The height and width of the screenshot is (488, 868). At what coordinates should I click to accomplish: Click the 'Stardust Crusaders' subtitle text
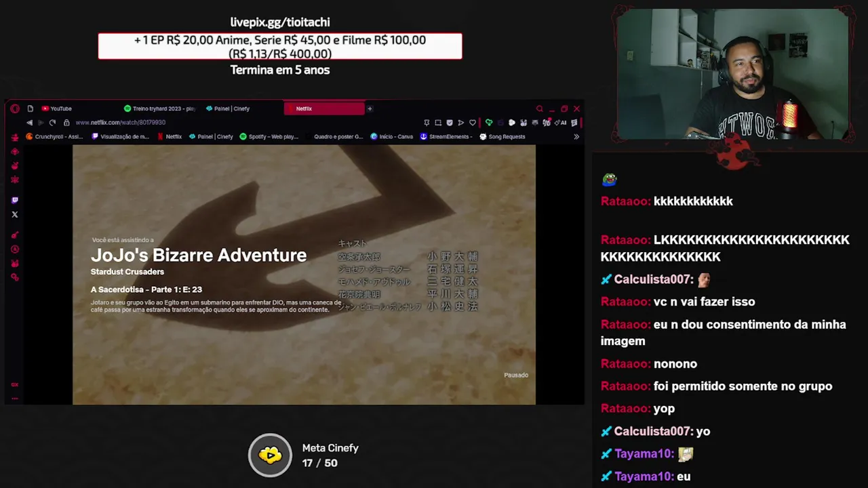(x=127, y=272)
